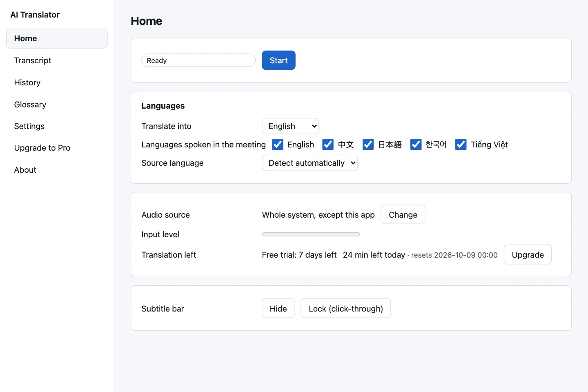Open the Translate into dropdown
588x392 pixels.
pyautogui.click(x=290, y=126)
